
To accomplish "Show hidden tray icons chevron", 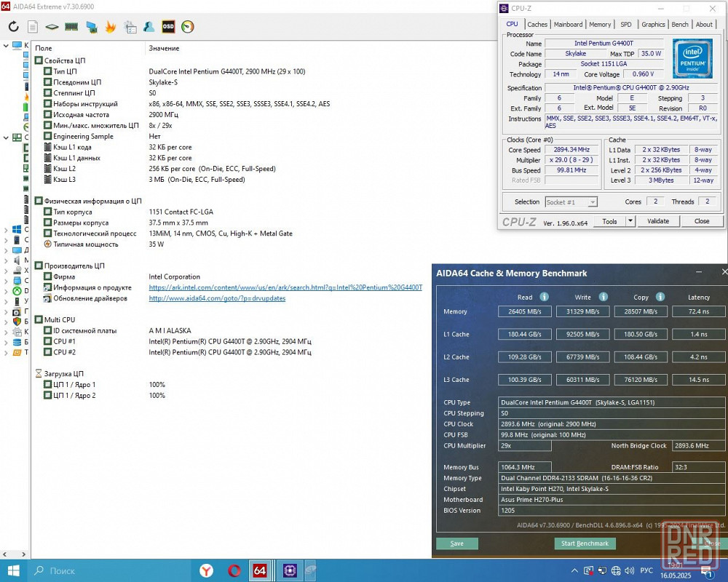I will pos(574,570).
